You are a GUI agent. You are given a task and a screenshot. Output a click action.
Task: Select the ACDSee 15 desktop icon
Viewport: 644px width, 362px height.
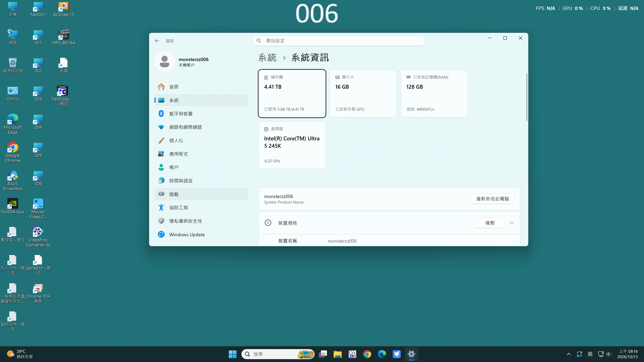[64, 9]
